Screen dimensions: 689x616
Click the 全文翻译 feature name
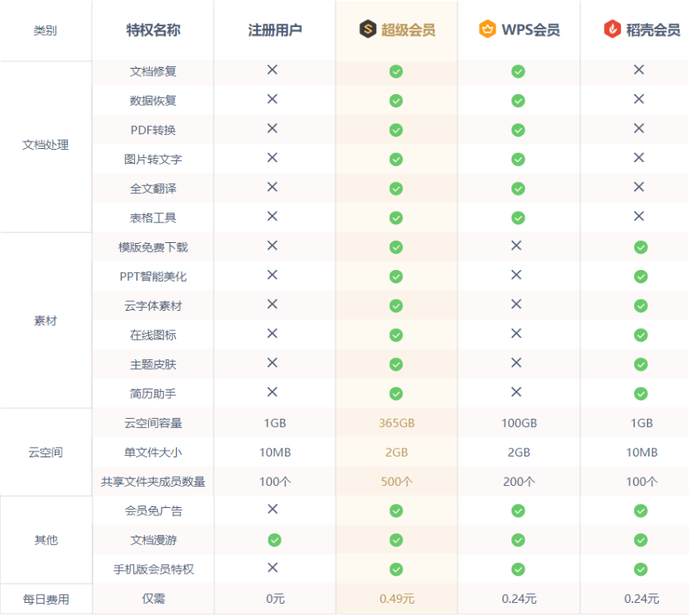point(153,188)
